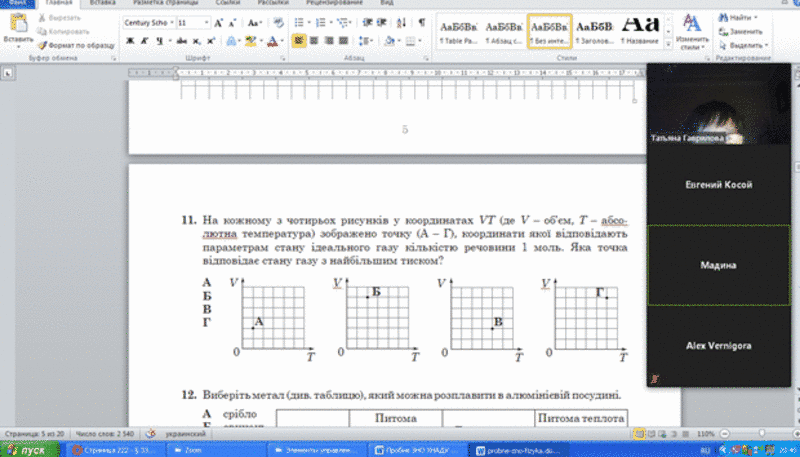Select the Абзац с... style
The image size is (800, 457).
point(504,32)
